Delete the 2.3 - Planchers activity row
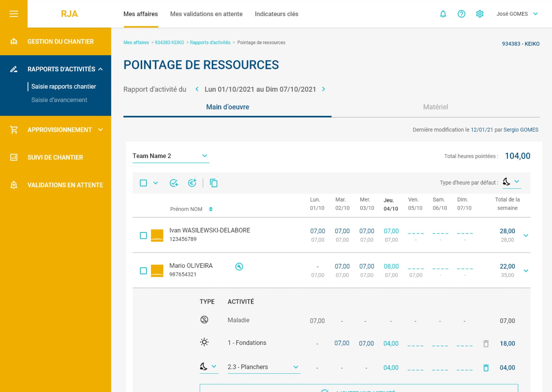 coord(486,368)
